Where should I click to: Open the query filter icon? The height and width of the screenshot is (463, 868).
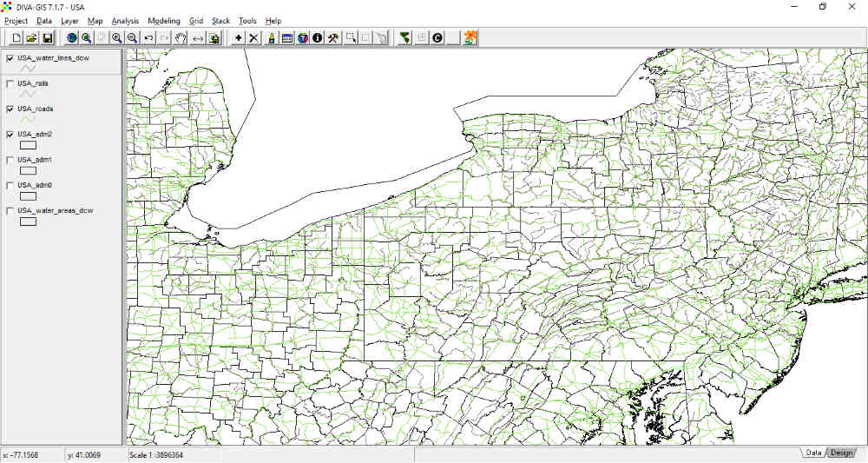pos(303,37)
